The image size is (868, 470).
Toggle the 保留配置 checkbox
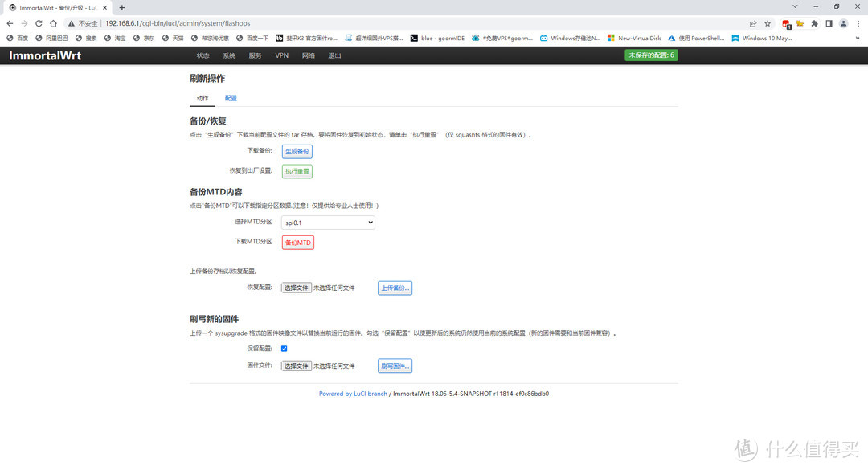click(284, 349)
